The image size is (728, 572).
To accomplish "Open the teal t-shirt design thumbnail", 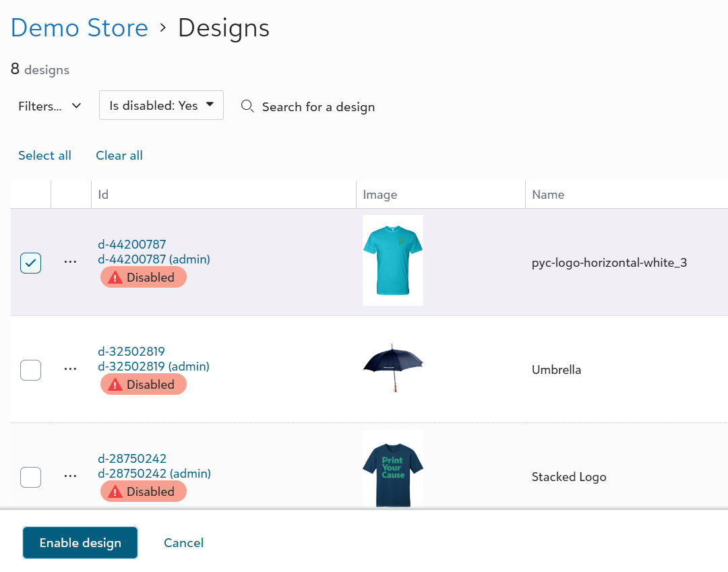I will 393,260.
